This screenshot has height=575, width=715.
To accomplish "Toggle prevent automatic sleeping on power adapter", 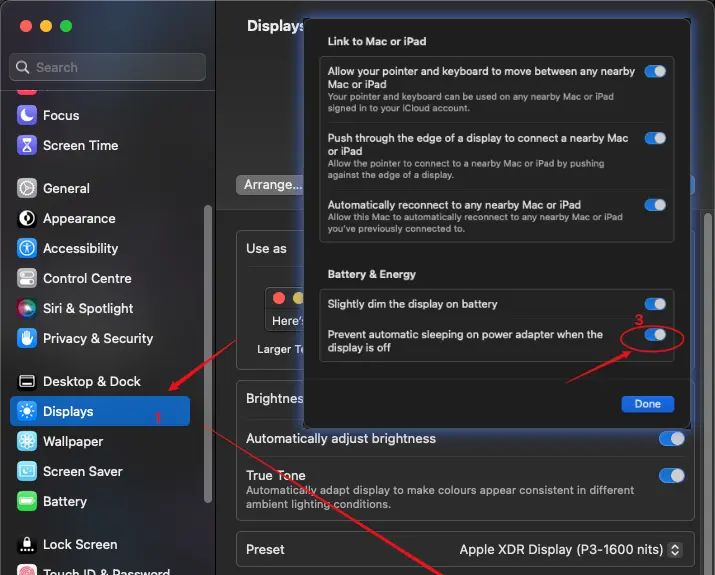I will (655, 335).
